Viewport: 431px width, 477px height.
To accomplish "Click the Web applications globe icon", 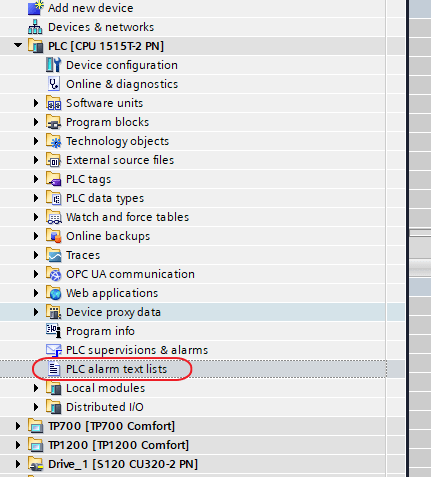I will (54, 293).
